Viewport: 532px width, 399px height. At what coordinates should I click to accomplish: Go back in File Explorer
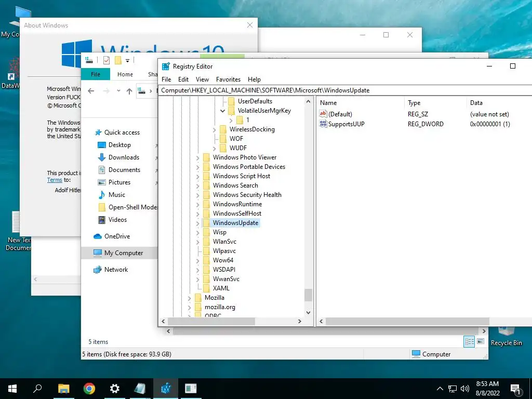[x=91, y=91]
